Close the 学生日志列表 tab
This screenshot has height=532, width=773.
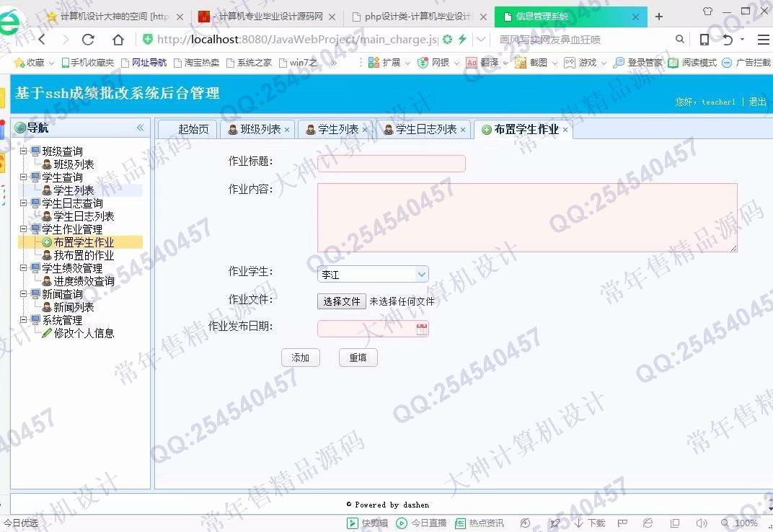coord(463,130)
